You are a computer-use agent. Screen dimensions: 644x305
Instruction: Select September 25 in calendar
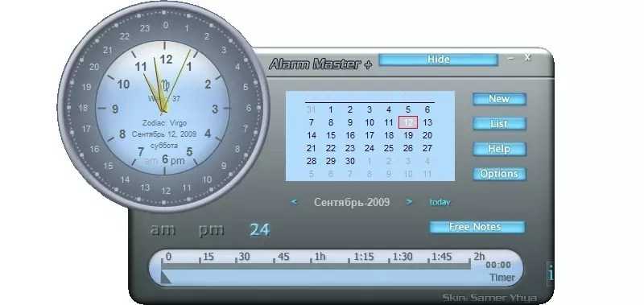(389, 148)
